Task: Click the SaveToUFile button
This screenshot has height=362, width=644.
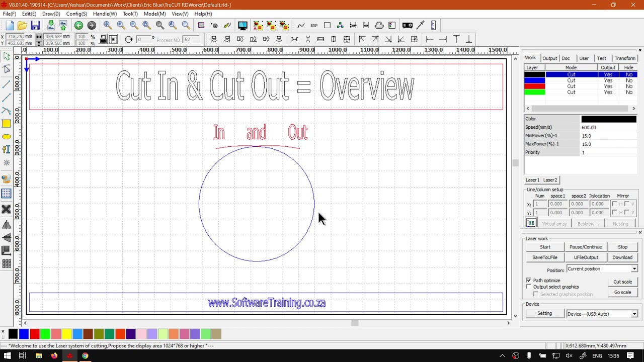Action: [x=545, y=257]
